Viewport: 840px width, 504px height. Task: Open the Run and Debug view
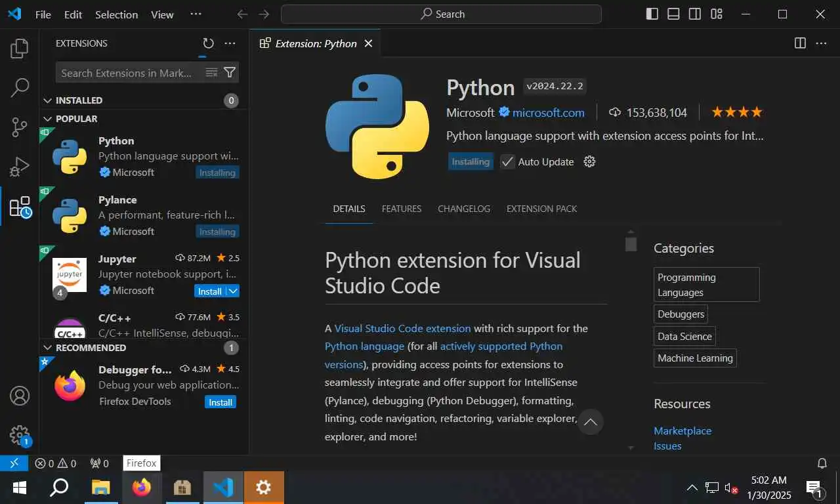20,167
